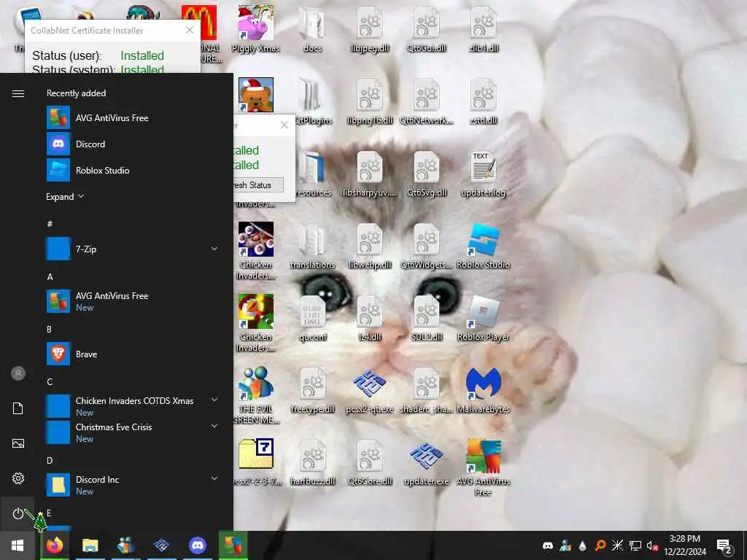Select updater.log text file
Screen dimensions: 747x560
(x=483, y=174)
